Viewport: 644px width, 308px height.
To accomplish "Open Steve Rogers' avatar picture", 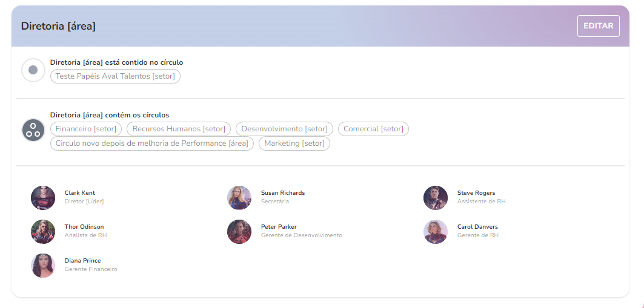I will pyautogui.click(x=436, y=198).
